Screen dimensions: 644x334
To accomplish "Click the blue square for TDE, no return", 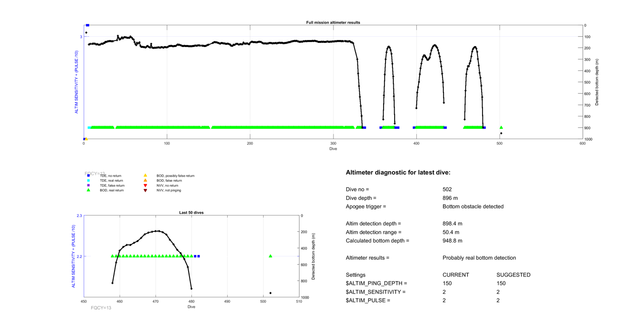I will point(89,176).
